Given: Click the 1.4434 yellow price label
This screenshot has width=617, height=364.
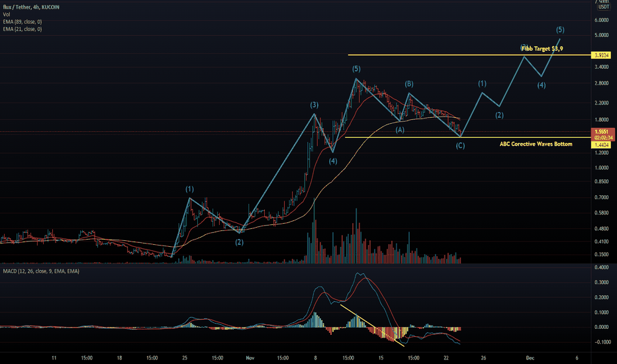Looking at the screenshot, I should point(602,145).
